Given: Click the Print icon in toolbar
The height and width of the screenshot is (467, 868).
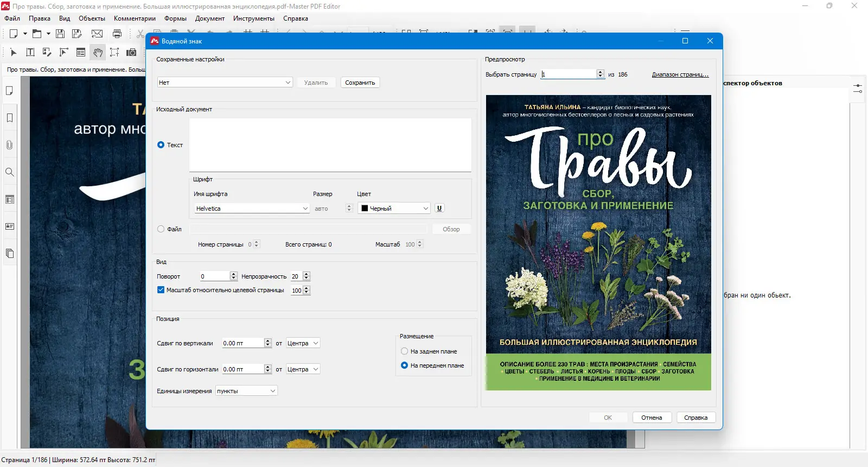Looking at the screenshot, I should (117, 34).
